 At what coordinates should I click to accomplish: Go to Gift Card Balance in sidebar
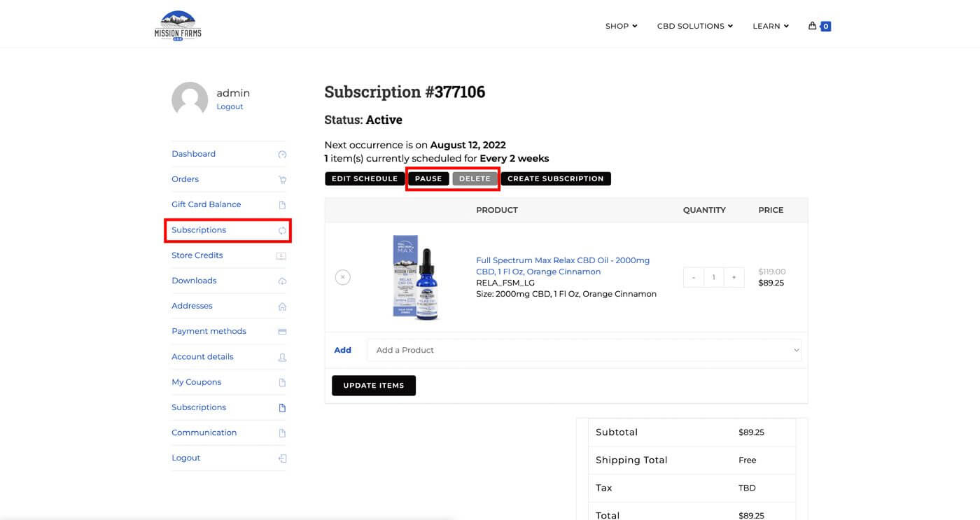(x=206, y=204)
